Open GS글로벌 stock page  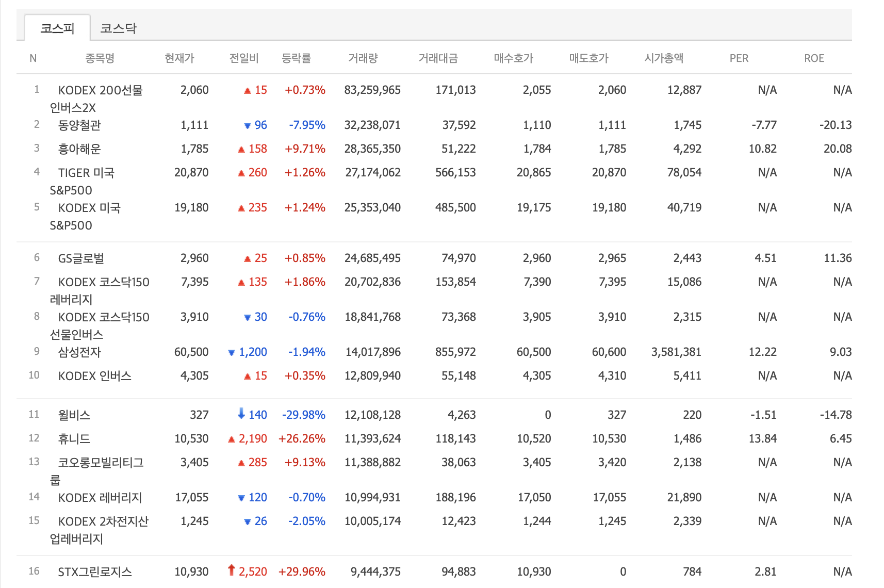[81, 258]
